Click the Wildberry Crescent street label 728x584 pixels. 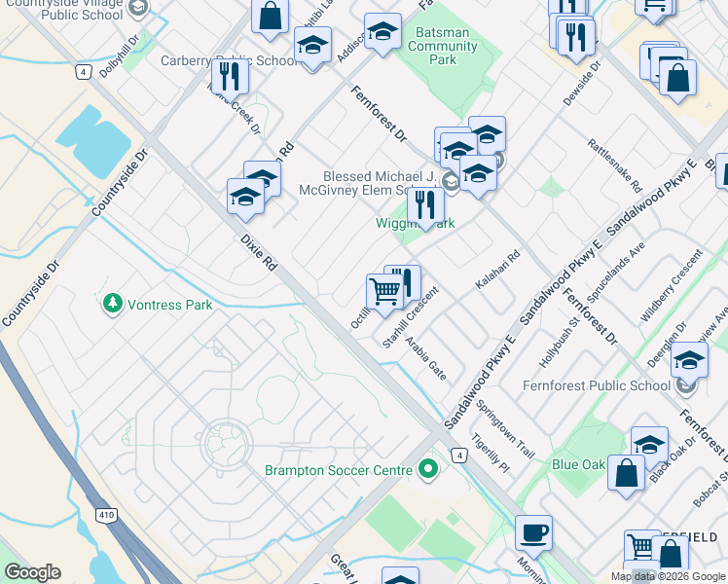(672, 285)
